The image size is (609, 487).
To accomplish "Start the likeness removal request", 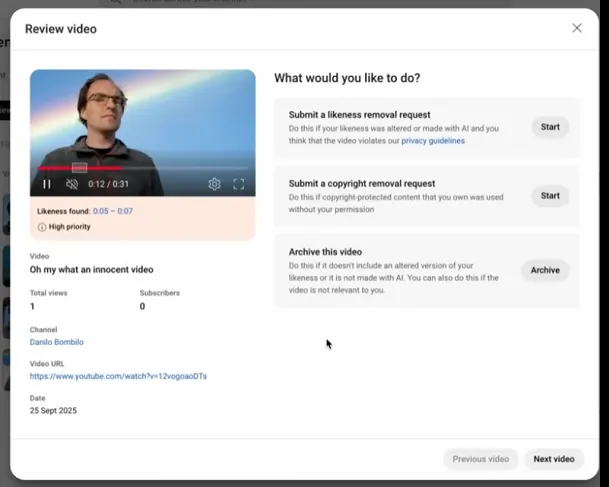I will point(550,127).
